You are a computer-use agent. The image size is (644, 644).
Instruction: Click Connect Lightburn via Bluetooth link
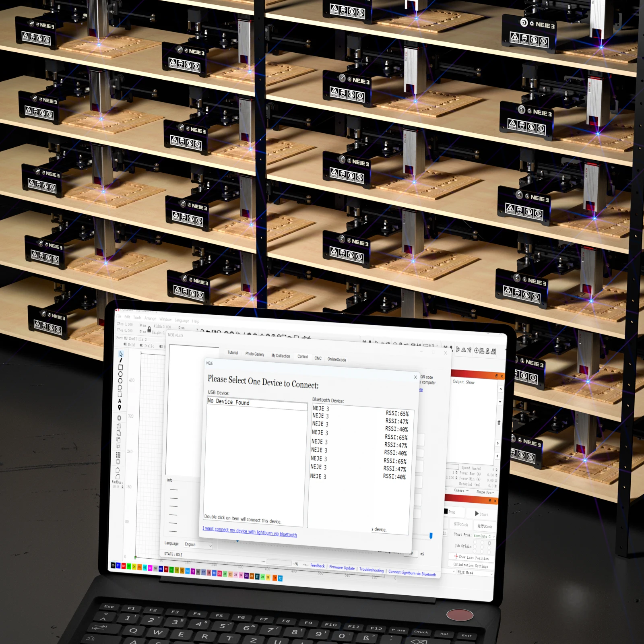tap(412, 573)
